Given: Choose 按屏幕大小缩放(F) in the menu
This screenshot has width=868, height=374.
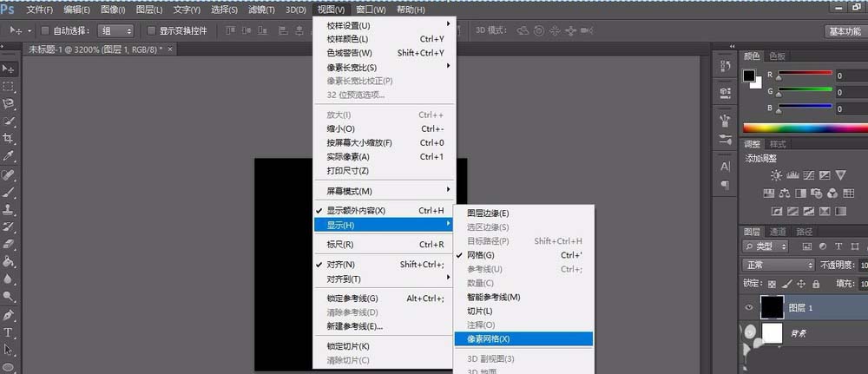Looking at the screenshot, I should pyautogui.click(x=384, y=142).
